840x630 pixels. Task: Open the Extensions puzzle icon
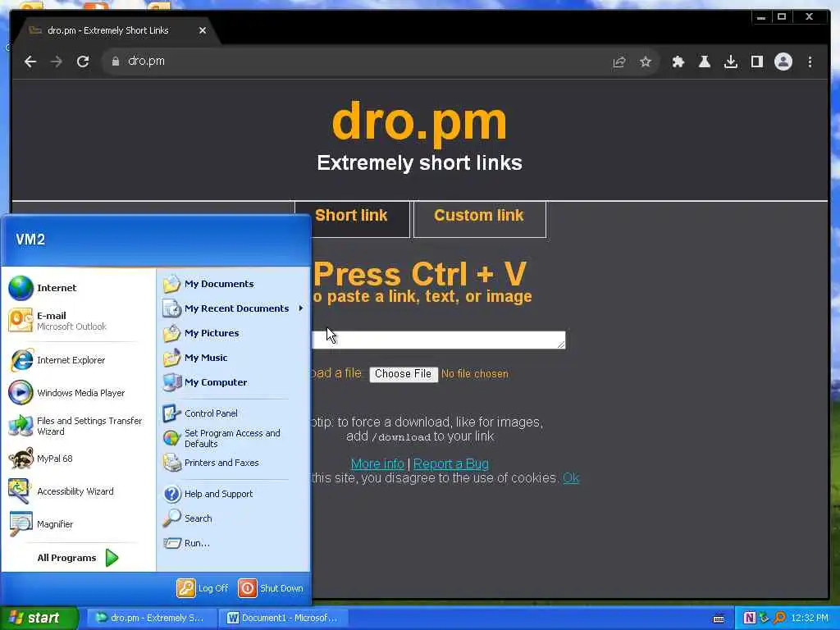coord(678,62)
